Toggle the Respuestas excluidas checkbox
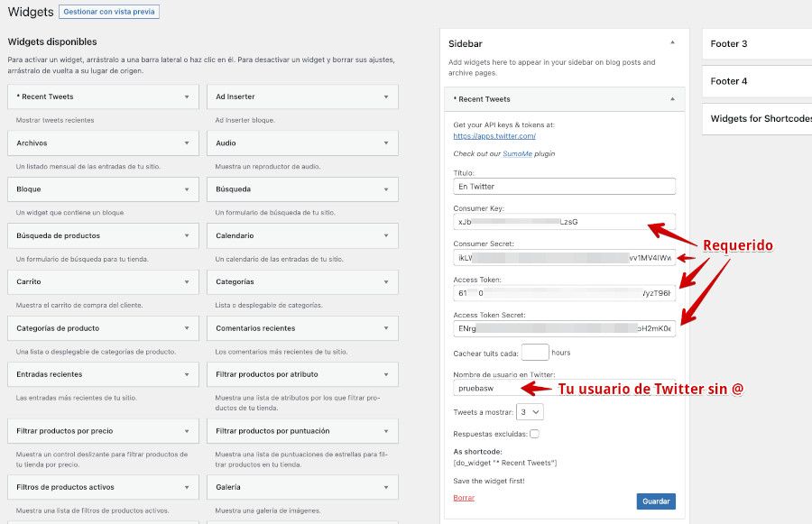Viewport: 812px width, 524px height. click(534, 434)
